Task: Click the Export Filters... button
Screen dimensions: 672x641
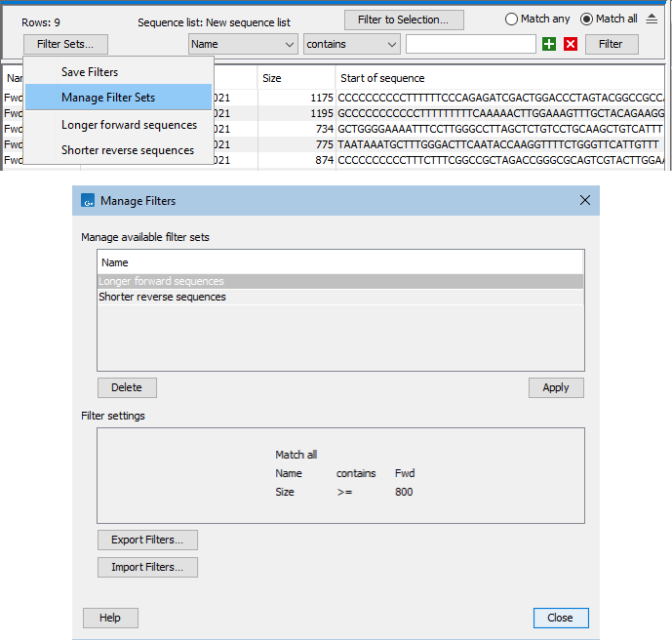Action: pos(147,540)
